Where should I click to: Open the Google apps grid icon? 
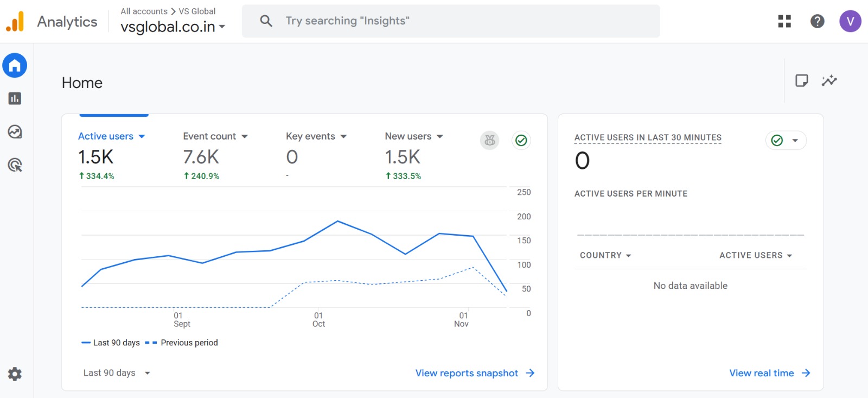[784, 21]
